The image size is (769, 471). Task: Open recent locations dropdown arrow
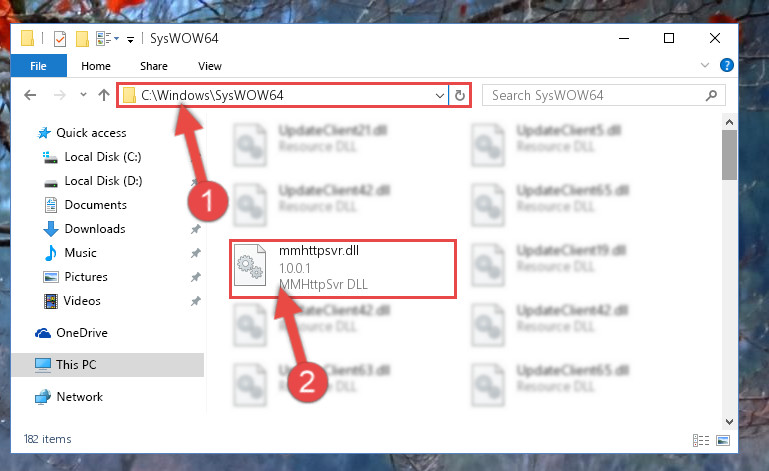coord(83,95)
